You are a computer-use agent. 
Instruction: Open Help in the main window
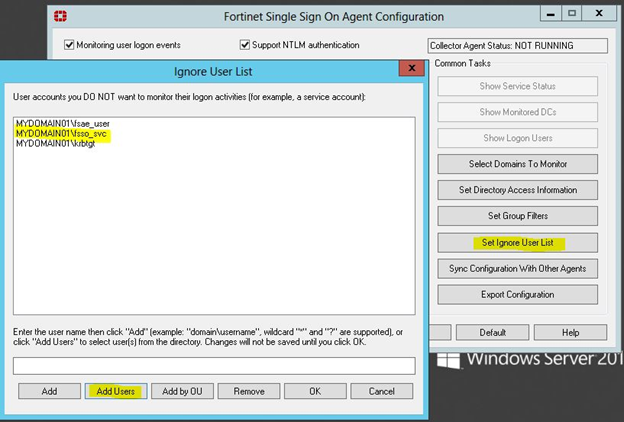point(570,332)
